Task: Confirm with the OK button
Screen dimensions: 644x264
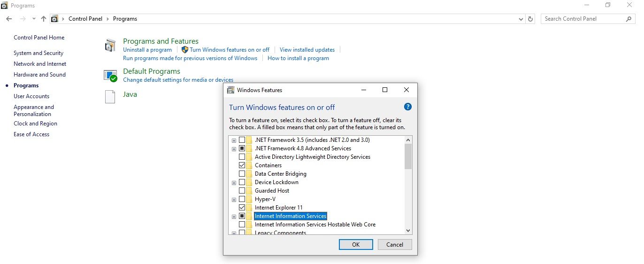Action: click(356, 244)
